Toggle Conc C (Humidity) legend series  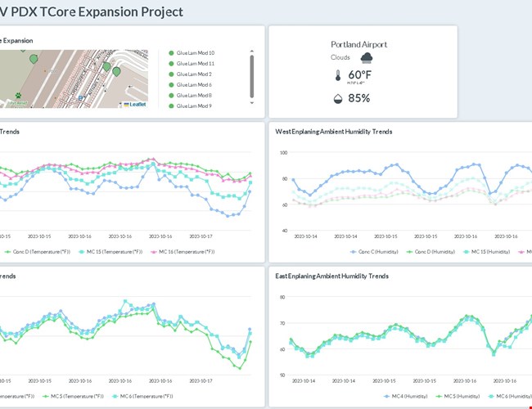tap(376, 252)
